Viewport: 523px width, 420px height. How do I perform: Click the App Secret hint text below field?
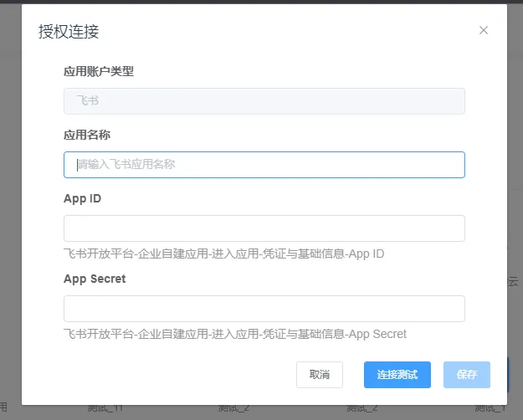coord(234,334)
